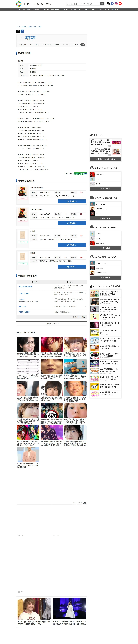Image resolution: width=138 pixels, height=644 pixels.
Task: Click the 米津玄師 artist name heading
Action: [x=30, y=37]
